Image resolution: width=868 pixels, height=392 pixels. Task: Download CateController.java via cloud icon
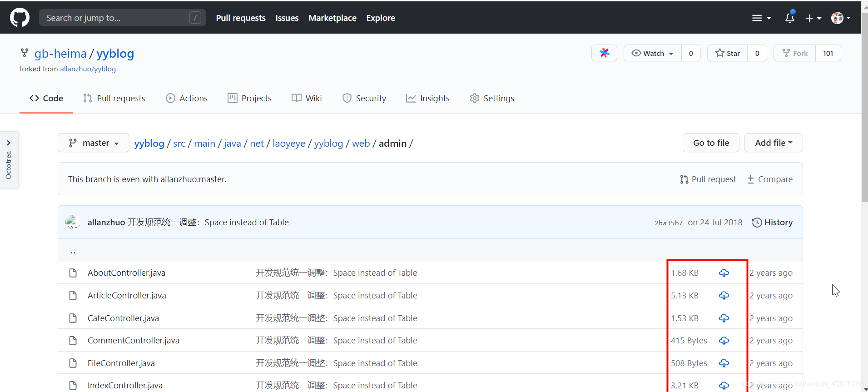click(x=724, y=318)
